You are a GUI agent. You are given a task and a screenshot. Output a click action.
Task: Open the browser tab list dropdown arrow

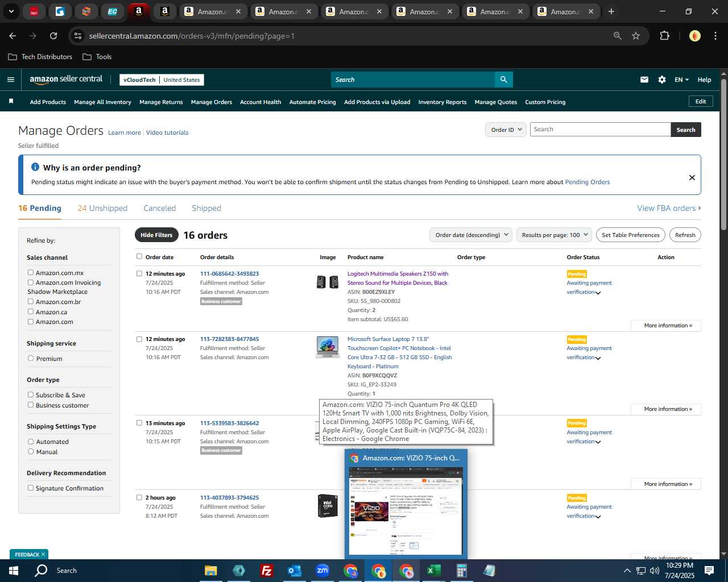[11, 11]
